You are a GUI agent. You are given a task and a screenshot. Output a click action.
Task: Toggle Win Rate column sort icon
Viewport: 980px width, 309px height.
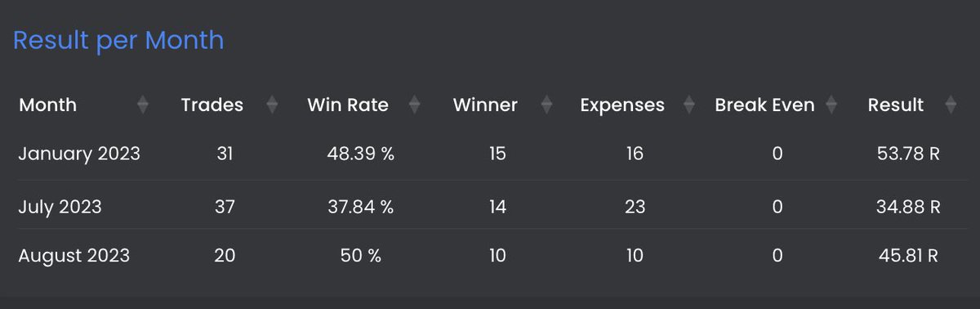(x=414, y=105)
